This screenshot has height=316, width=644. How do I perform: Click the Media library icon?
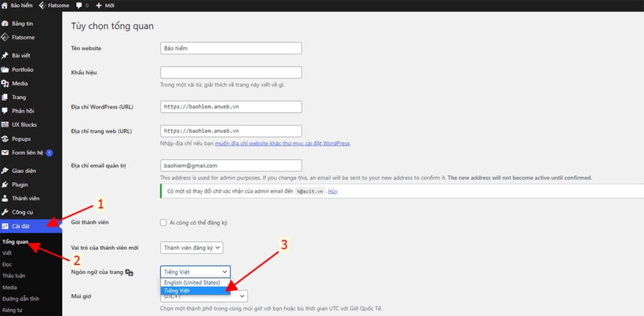click(x=5, y=84)
